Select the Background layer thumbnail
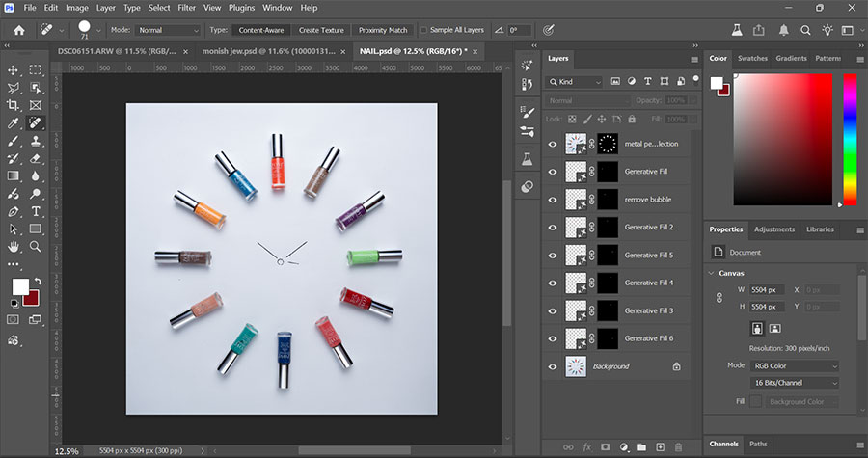Screen dimensions: 868x458 [576, 366]
